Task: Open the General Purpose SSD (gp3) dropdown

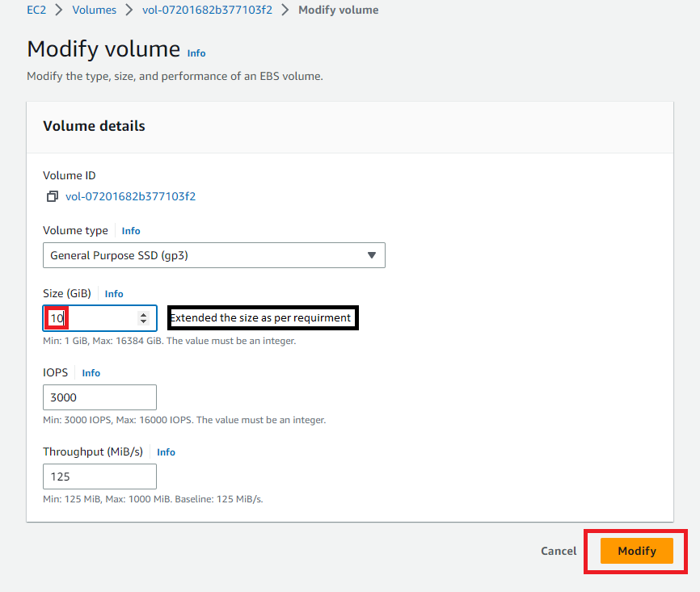Action: pyautogui.click(x=214, y=255)
